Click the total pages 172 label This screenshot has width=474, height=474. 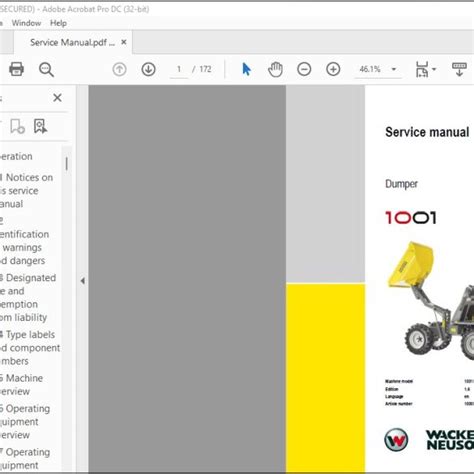205,69
